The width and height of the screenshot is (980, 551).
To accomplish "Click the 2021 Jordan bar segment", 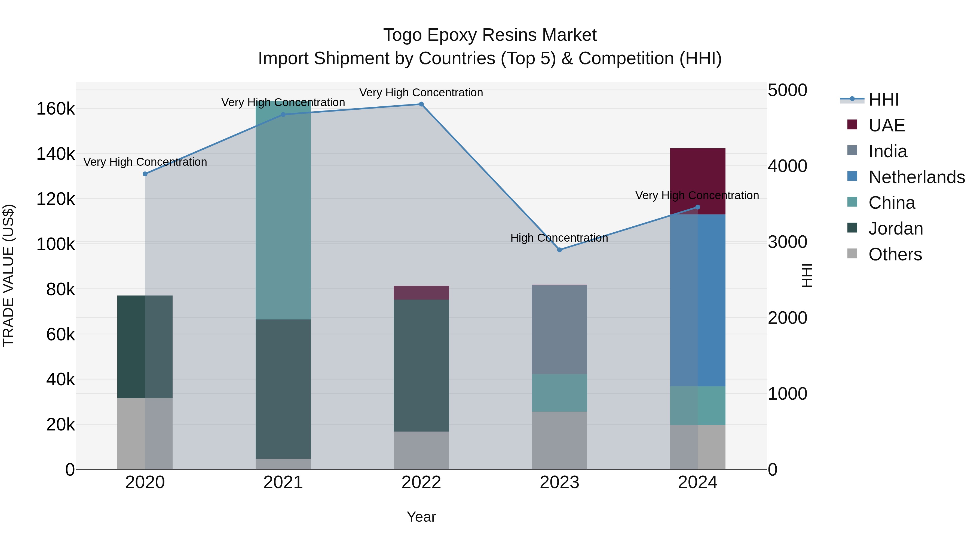I will [x=283, y=389].
